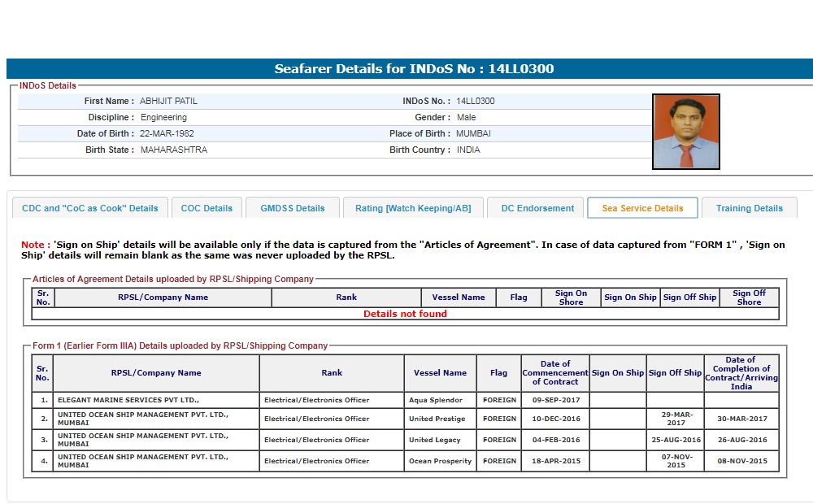Click the United Legacy vessel cell
813x504 pixels.
[x=439, y=440]
